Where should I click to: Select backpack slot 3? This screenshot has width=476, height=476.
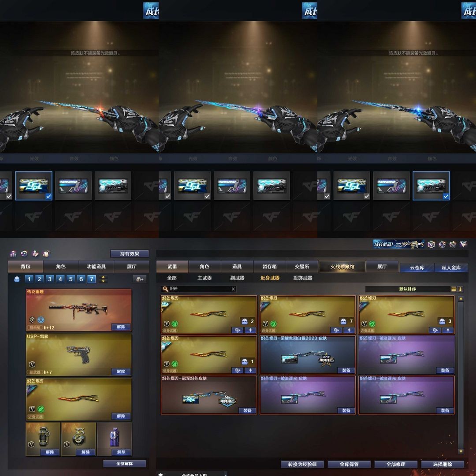click(x=50, y=279)
